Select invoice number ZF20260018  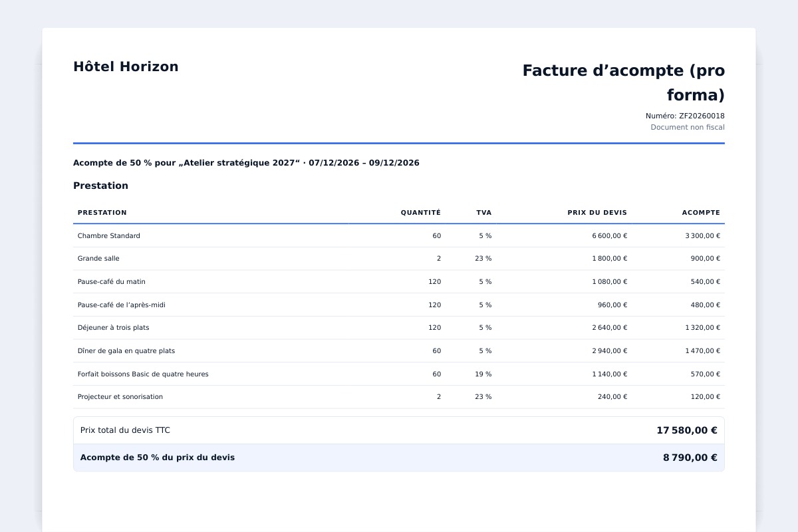click(x=702, y=116)
